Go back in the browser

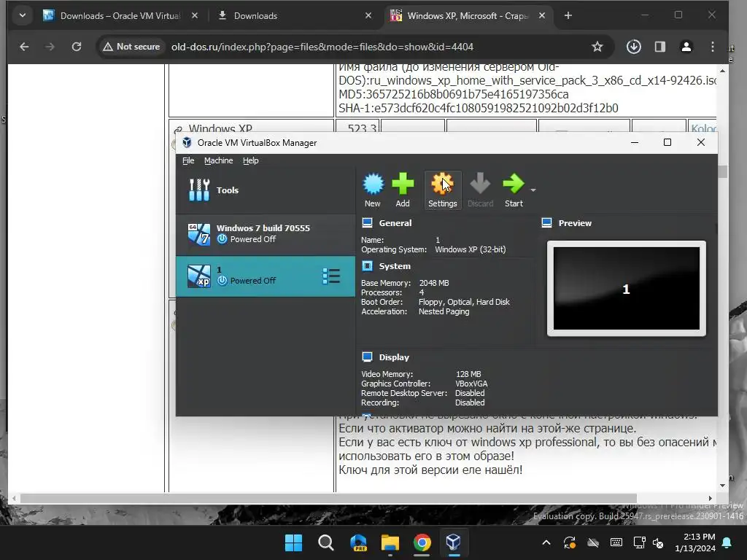point(24,47)
